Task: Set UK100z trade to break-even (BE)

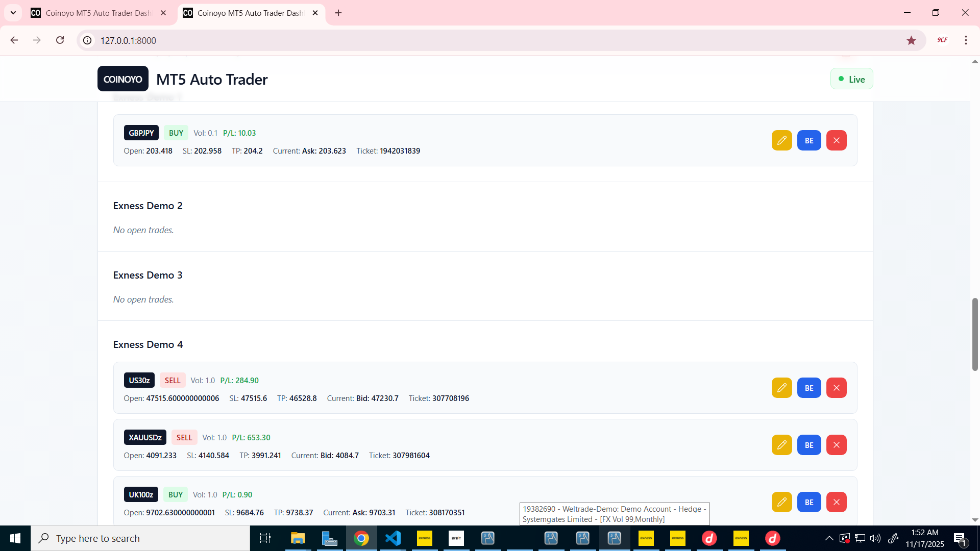Action: tap(809, 502)
